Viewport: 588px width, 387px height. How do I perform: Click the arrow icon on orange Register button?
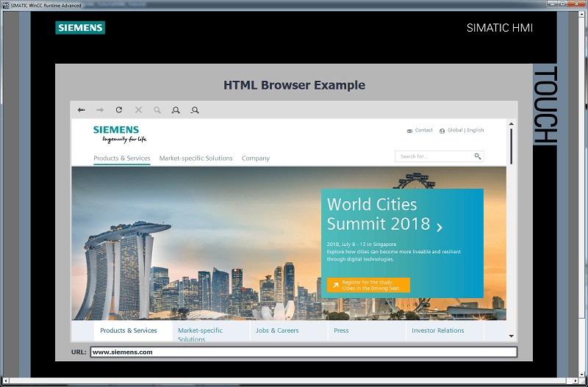336,285
